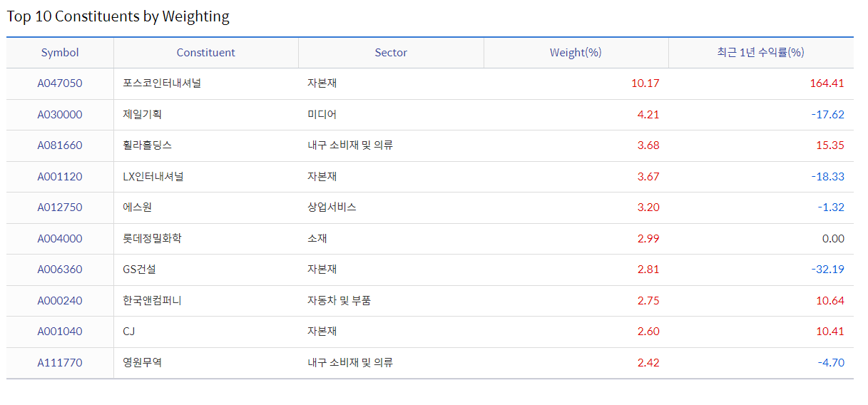Image resolution: width=868 pixels, height=405 pixels.
Task: Click weight value 2.42
Action: (x=648, y=362)
